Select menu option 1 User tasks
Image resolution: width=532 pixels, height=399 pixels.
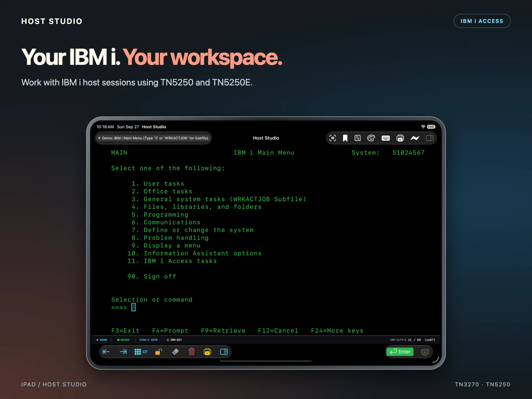coord(158,184)
